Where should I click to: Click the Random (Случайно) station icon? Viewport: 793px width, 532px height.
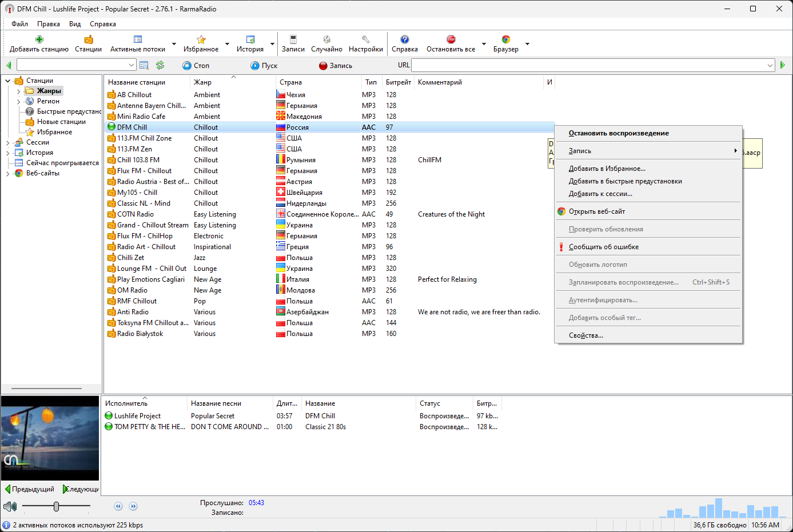(x=327, y=39)
